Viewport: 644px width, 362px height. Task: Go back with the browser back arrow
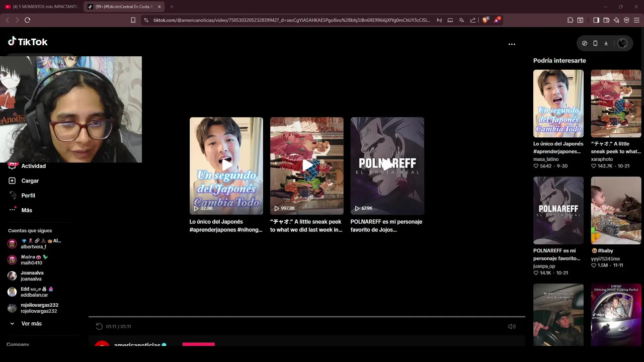[7, 20]
